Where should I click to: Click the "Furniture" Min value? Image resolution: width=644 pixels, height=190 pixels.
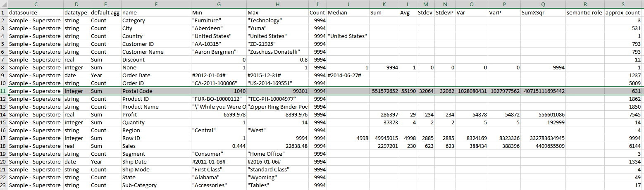219,20
